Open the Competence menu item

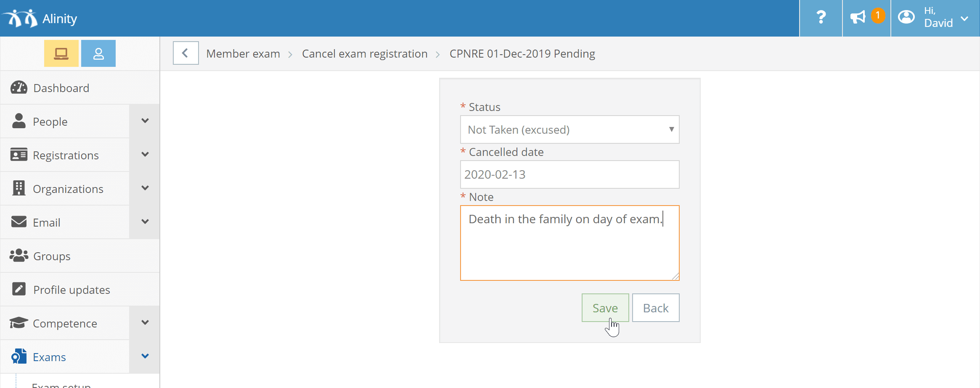pyautogui.click(x=65, y=323)
